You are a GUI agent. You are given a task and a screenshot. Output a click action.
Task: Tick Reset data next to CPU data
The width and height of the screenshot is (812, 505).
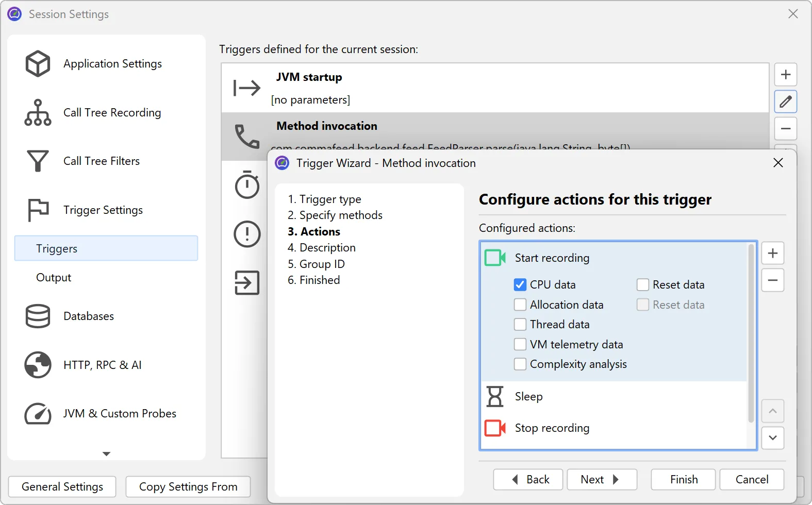pos(642,284)
